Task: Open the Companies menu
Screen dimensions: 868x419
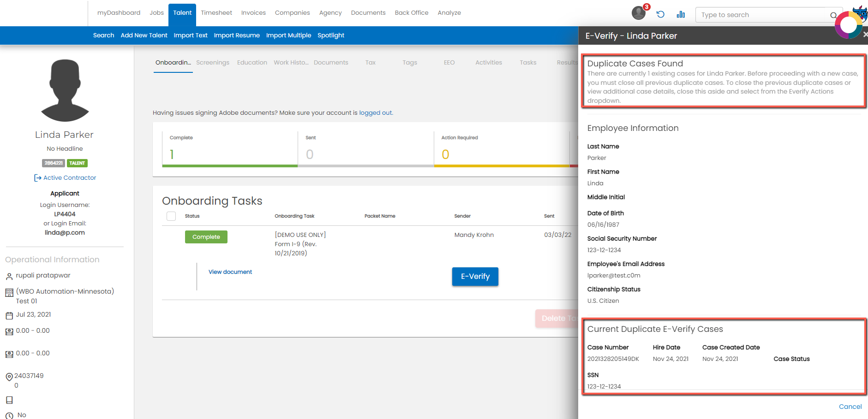Action: [293, 13]
